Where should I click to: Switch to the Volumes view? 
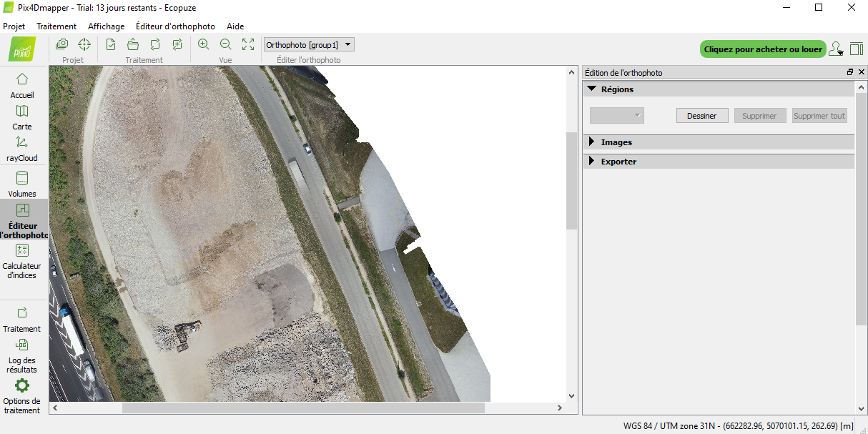22,184
